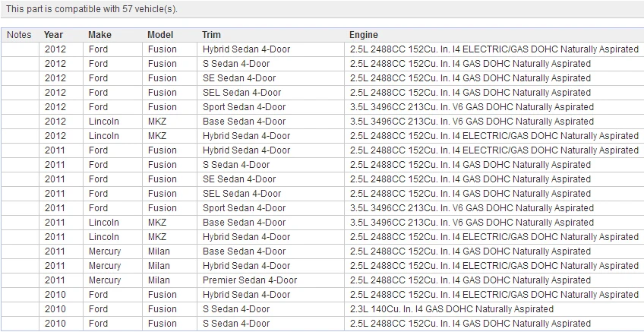Screen dimensions: 644x332
Task: Click the Year column header
Action: [53, 35]
